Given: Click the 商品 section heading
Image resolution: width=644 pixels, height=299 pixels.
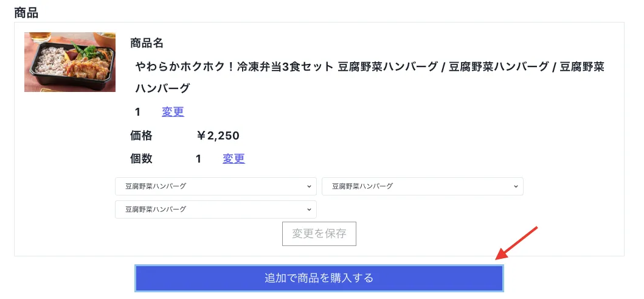Looking at the screenshot, I should click(26, 12).
